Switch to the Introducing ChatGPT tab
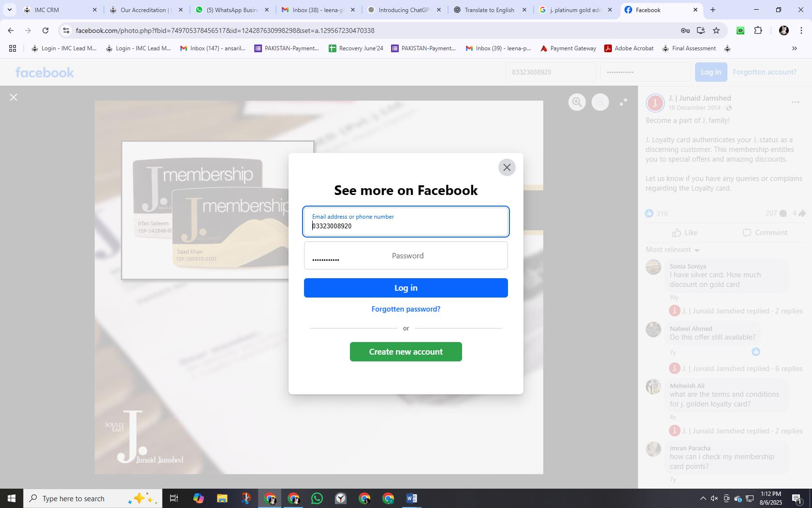The width and height of the screenshot is (812, 508). (404, 10)
